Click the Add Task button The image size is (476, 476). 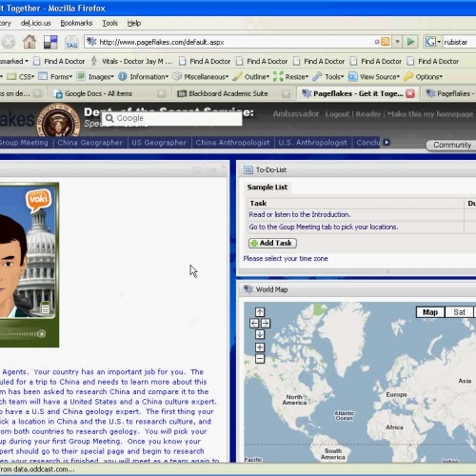[272, 243]
